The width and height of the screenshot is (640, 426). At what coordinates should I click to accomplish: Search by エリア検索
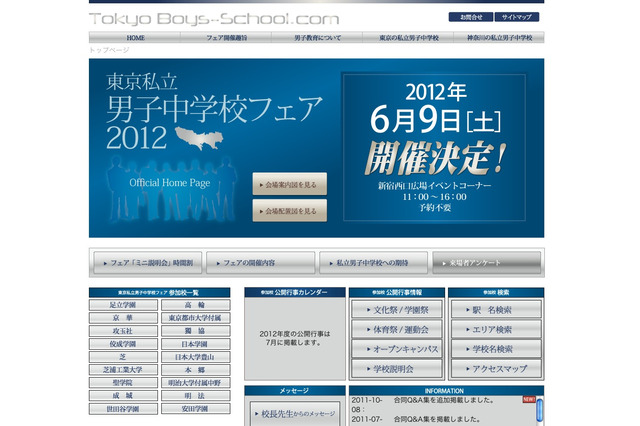point(496,329)
